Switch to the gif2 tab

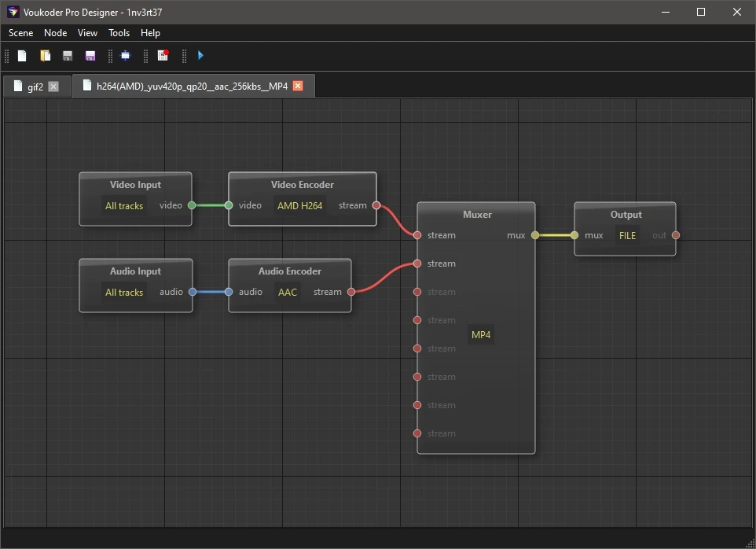click(x=35, y=87)
